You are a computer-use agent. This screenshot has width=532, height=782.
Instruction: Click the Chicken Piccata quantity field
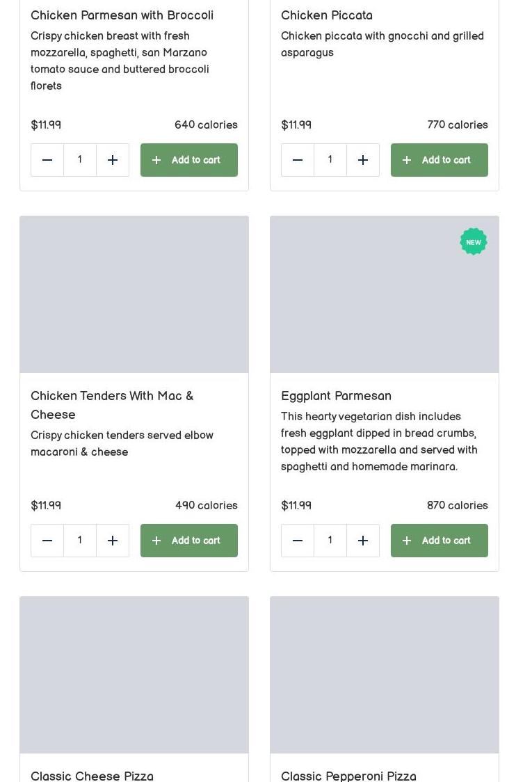[x=330, y=160]
